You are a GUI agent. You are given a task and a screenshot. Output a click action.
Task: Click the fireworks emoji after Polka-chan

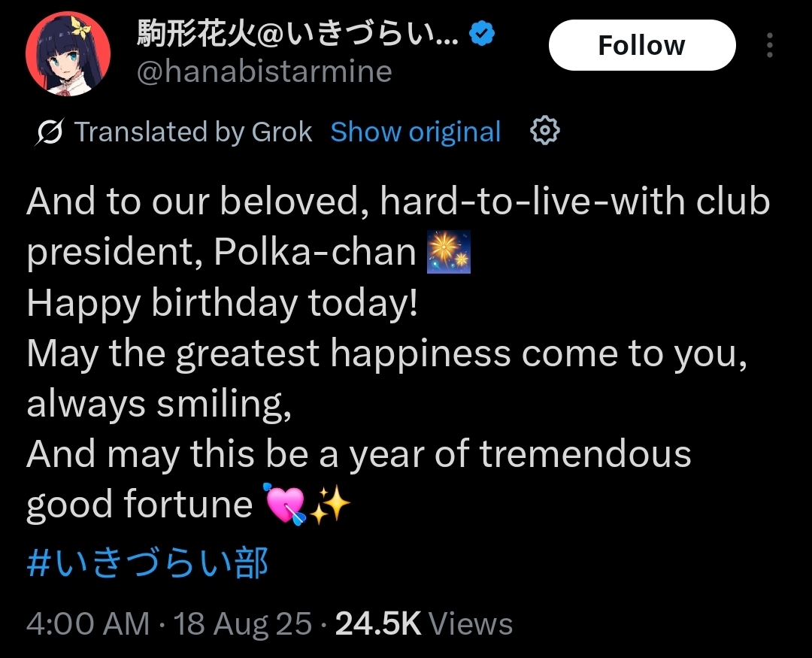click(x=448, y=252)
